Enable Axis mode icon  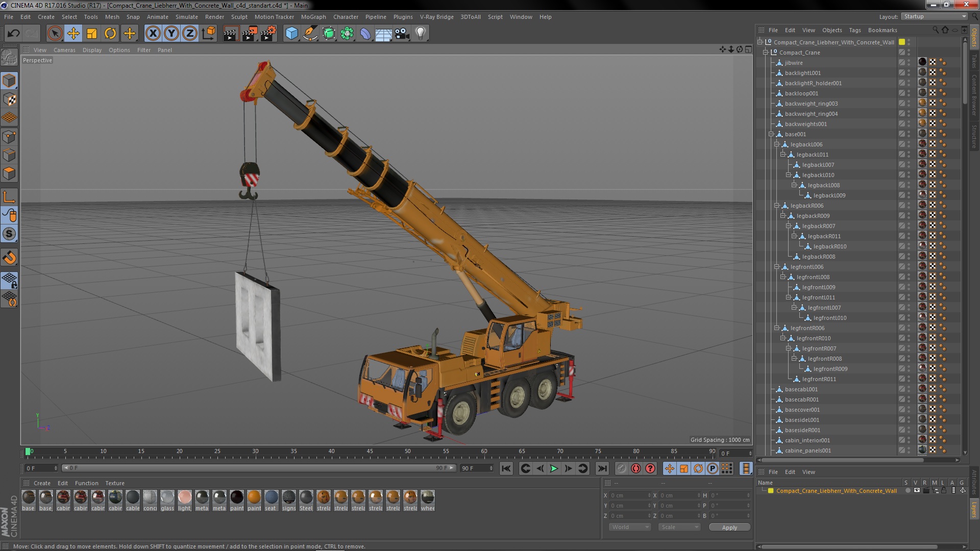pyautogui.click(x=9, y=197)
